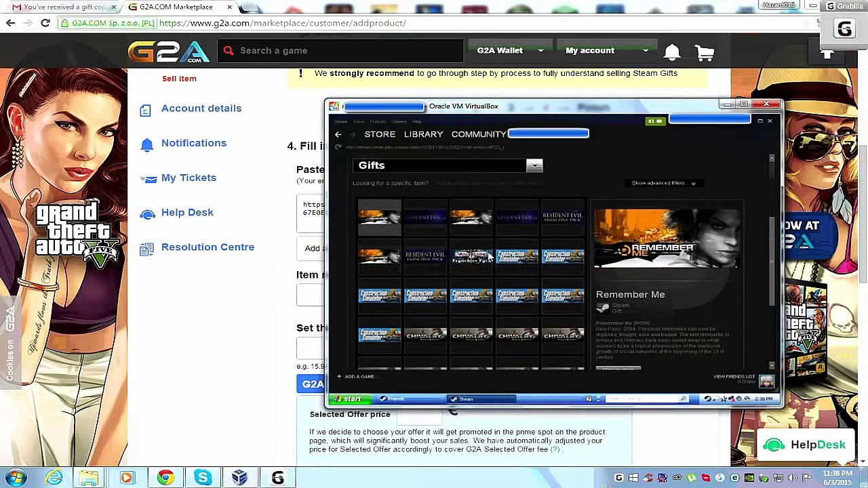Screen dimensions: 868x488
Task: Click the green HelpDesk chat button
Action: (805, 445)
